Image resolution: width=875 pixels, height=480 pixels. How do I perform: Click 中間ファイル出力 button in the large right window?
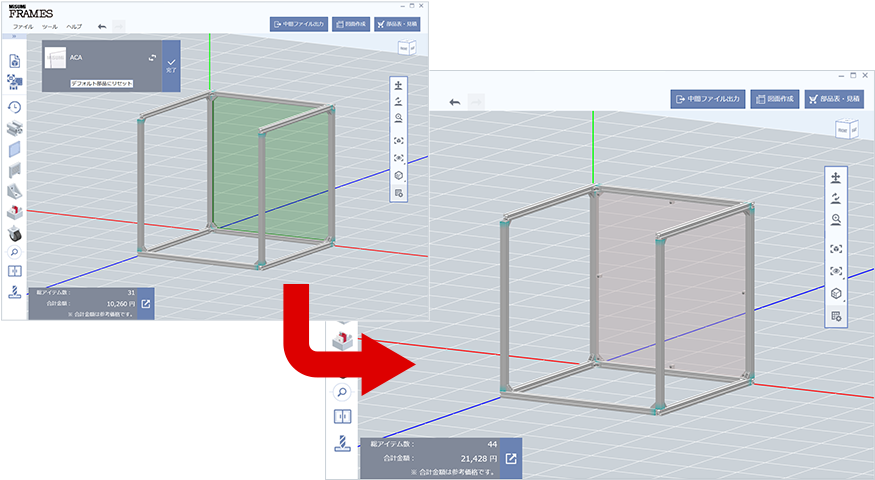click(708, 99)
